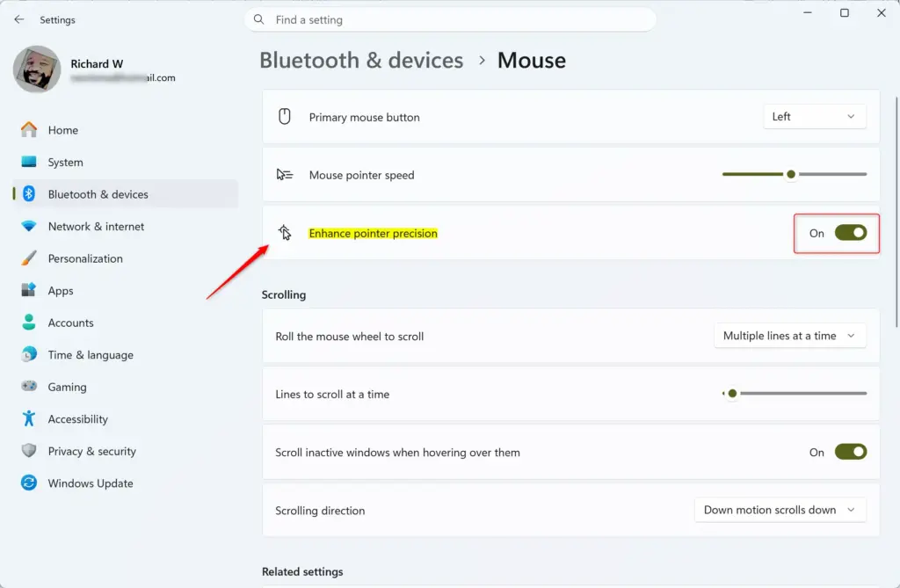Viewport: 900px width, 588px height.
Task: Click the Mouse pointer speed slider handle
Action: [791, 174]
